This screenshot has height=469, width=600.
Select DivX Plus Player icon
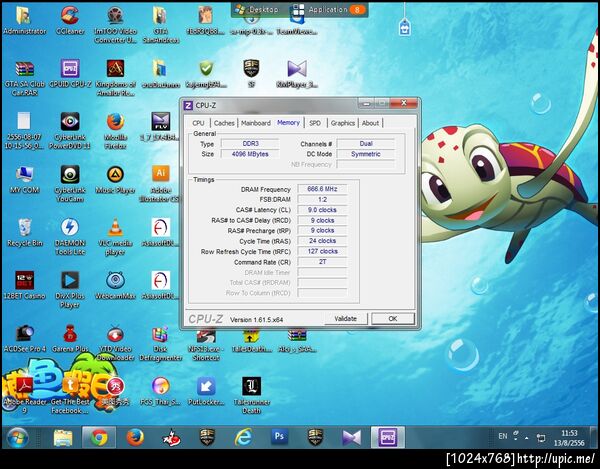pyautogui.click(x=70, y=289)
